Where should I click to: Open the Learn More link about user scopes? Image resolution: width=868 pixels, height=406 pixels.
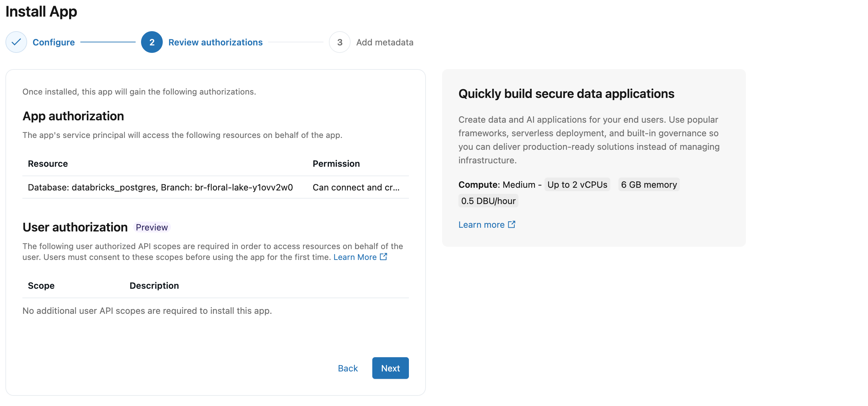tap(355, 257)
